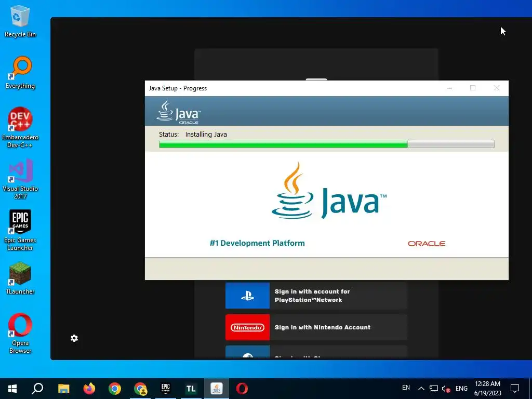Sign in with account for PlayStation Network
532x399 pixels.
click(316, 296)
